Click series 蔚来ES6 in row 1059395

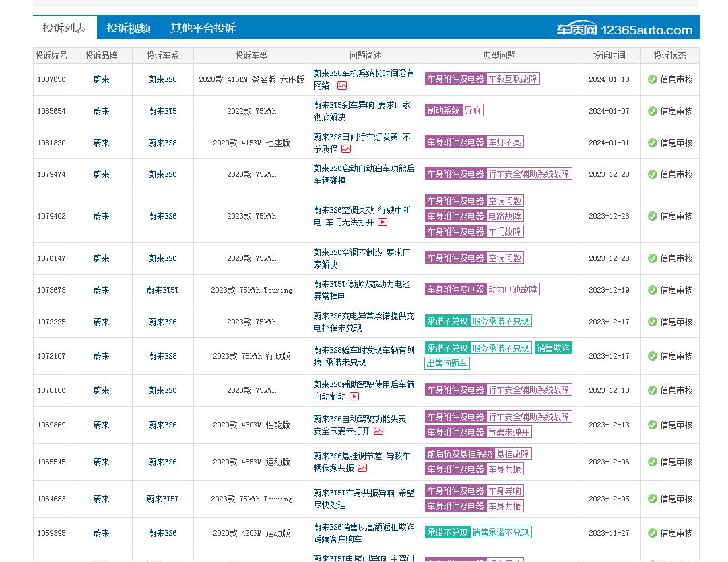coord(162,533)
